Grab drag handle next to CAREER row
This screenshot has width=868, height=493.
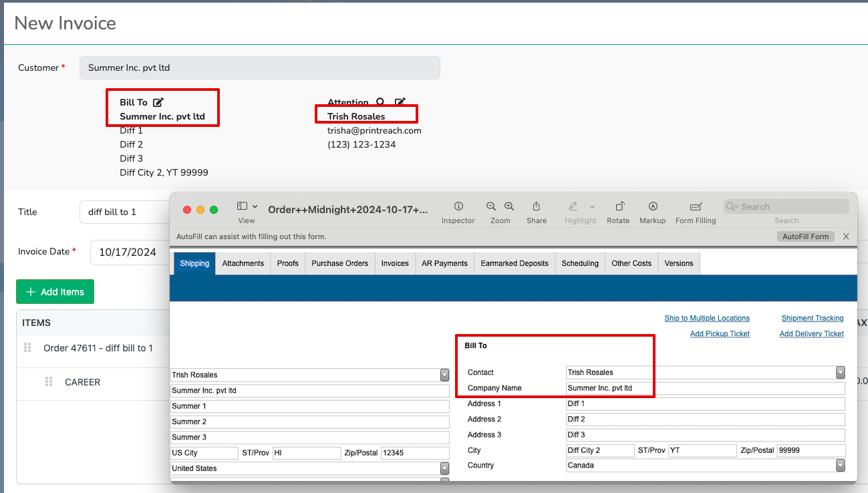pos(49,381)
